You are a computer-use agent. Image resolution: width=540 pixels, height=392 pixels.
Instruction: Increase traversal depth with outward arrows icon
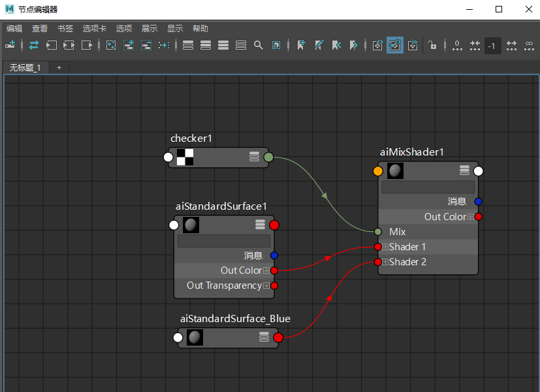click(x=511, y=45)
